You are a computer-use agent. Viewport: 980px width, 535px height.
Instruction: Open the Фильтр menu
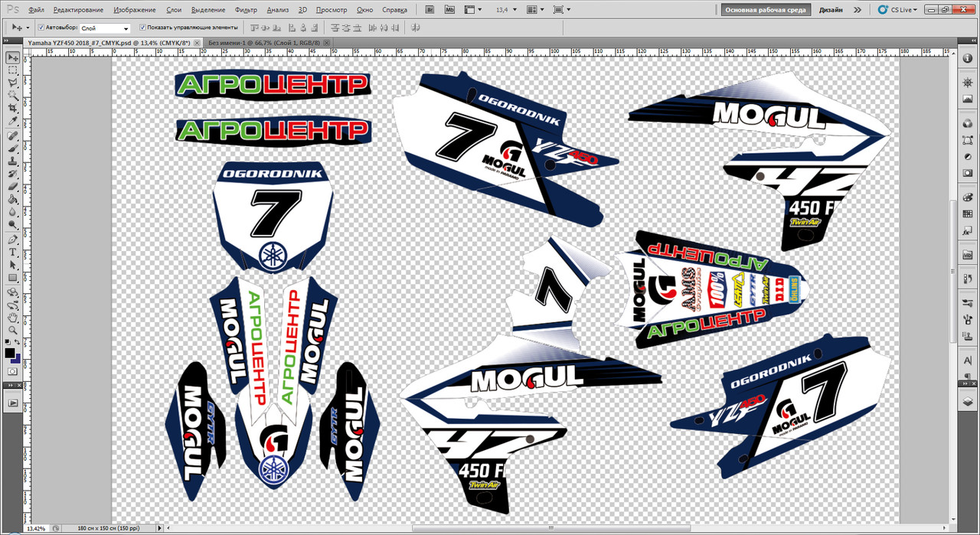(246, 10)
